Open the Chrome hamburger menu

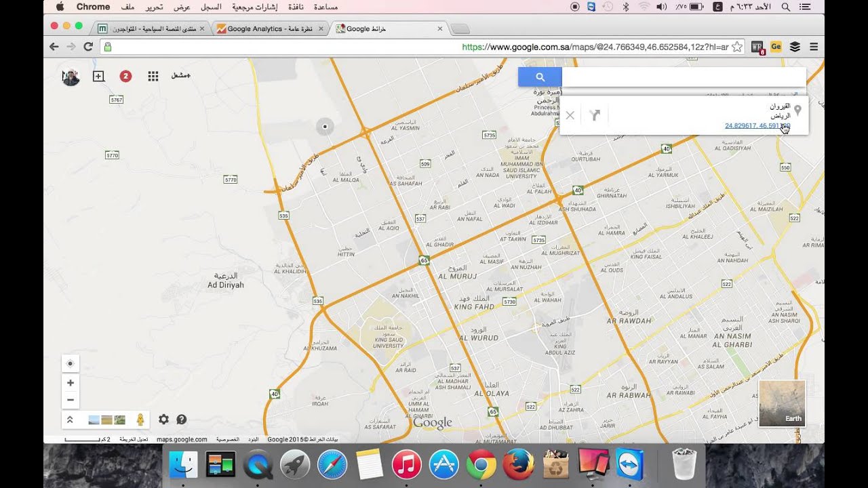click(814, 47)
